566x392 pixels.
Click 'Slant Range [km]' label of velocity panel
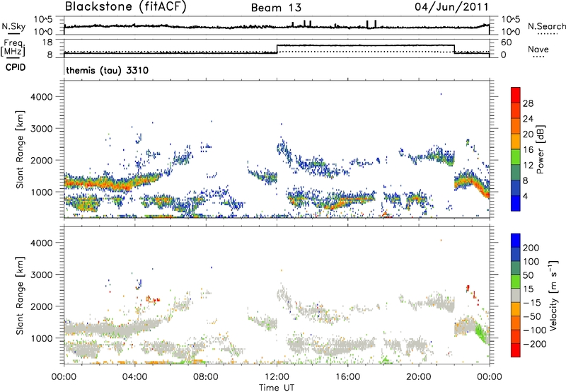coord(20,296)
